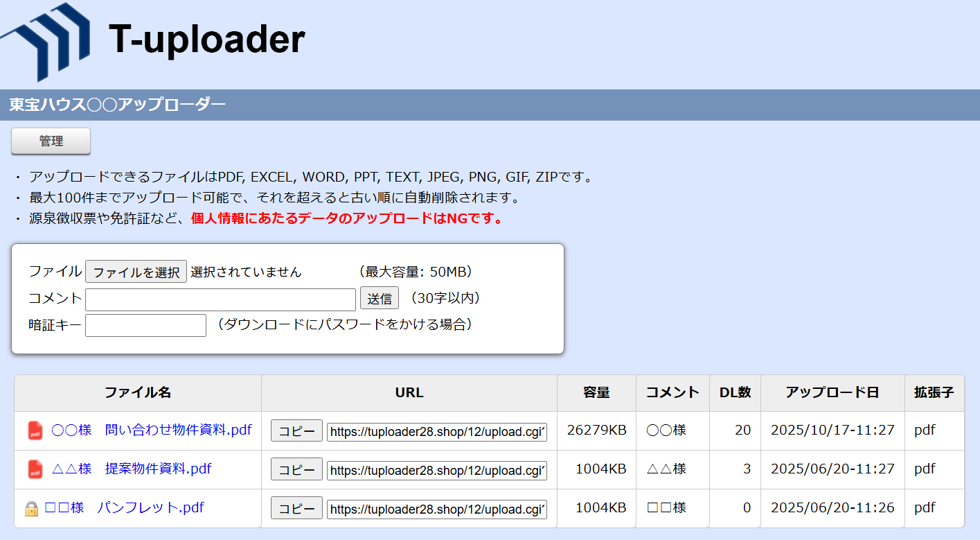Viewport: 980px width, 540px height.
Task: Select URL field for パンフレット row
Action: point(437,509)
